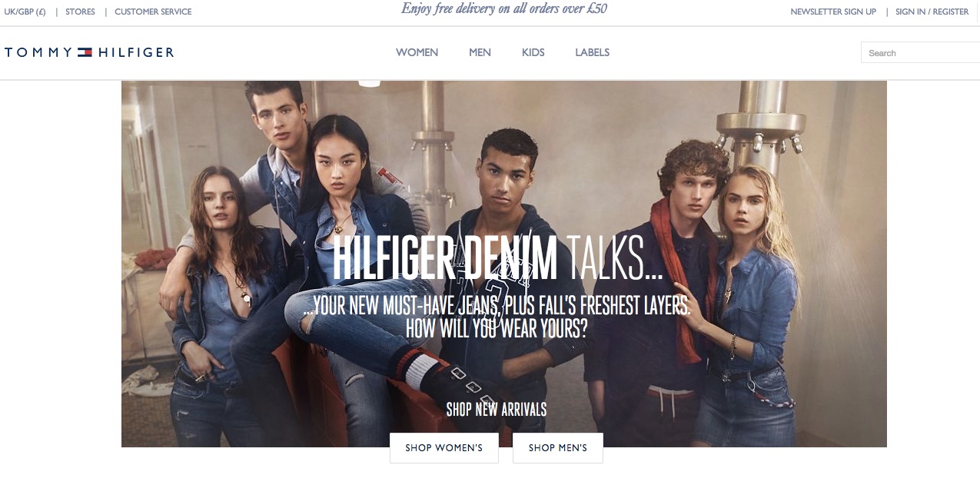Click the Tommy Hilfiger logo

tap(89, 52)
